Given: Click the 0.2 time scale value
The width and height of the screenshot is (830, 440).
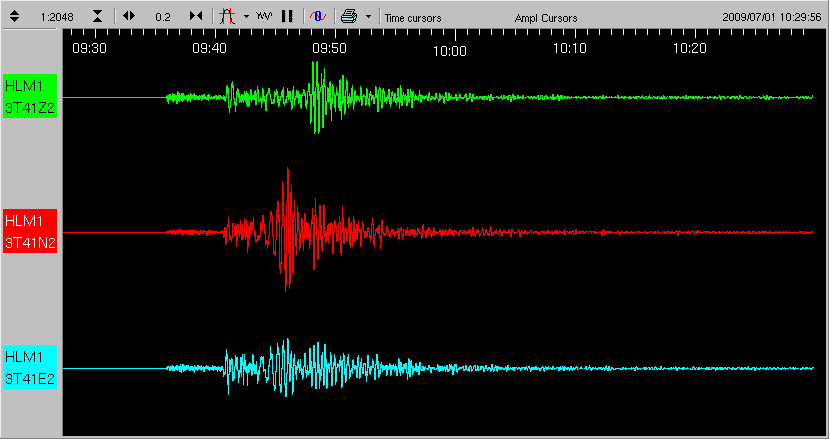Looking at the screenshot, I should 163,18.
